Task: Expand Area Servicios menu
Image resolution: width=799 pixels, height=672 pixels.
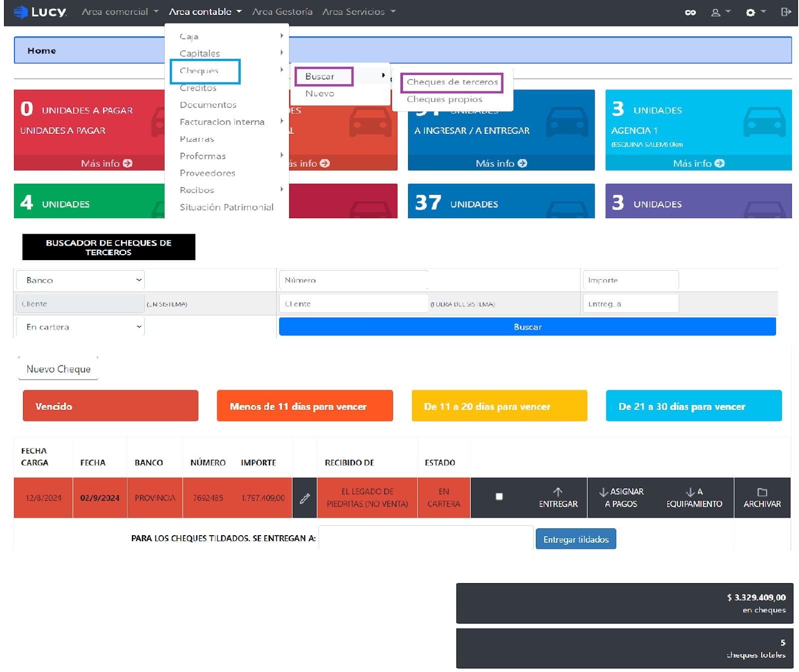Action: 359,11
